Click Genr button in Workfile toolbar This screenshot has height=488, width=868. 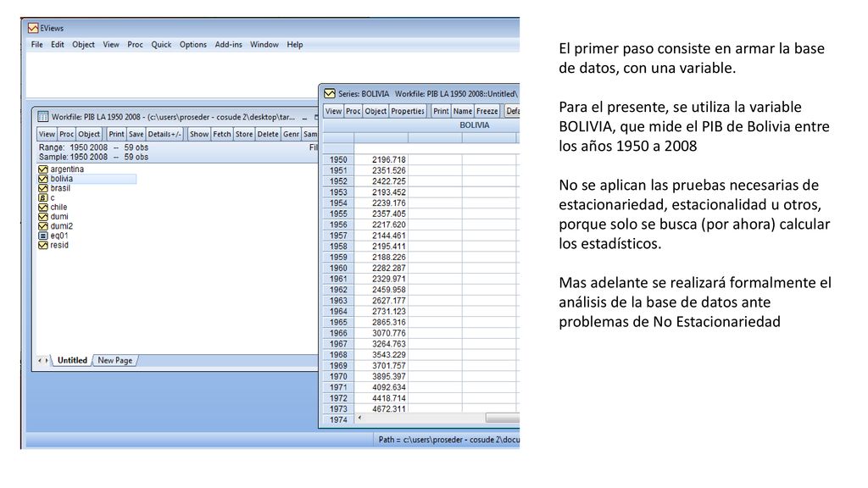tap(292, 134)
